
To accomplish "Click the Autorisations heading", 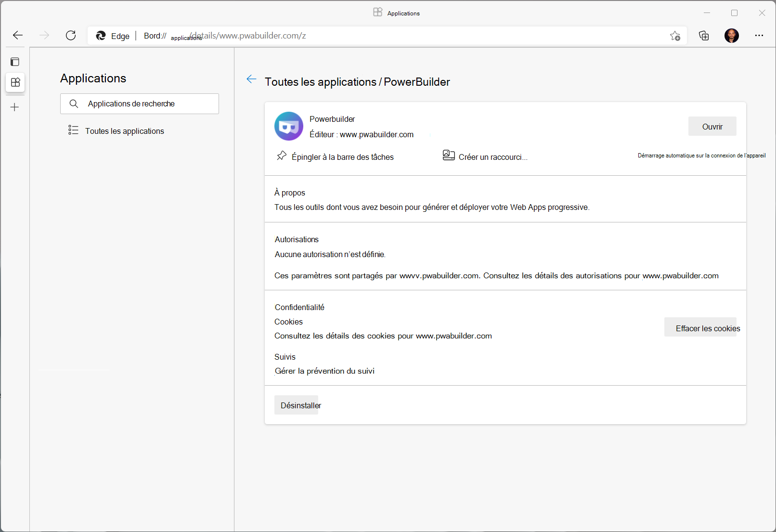I will (297, 239).
